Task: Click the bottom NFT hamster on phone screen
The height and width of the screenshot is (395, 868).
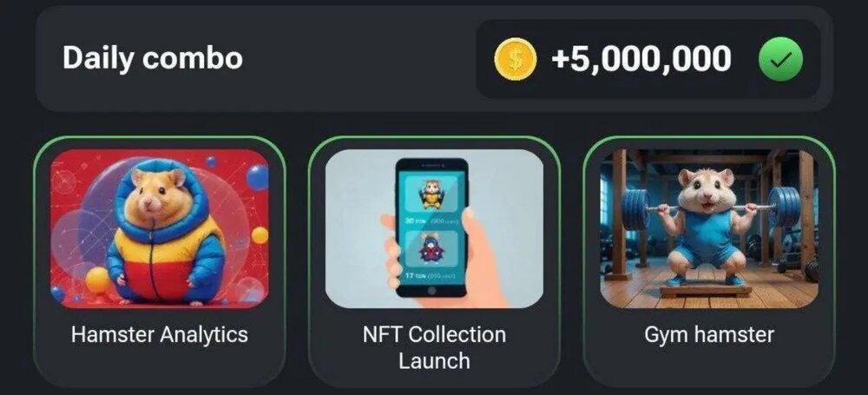Action: pos(431,247)
